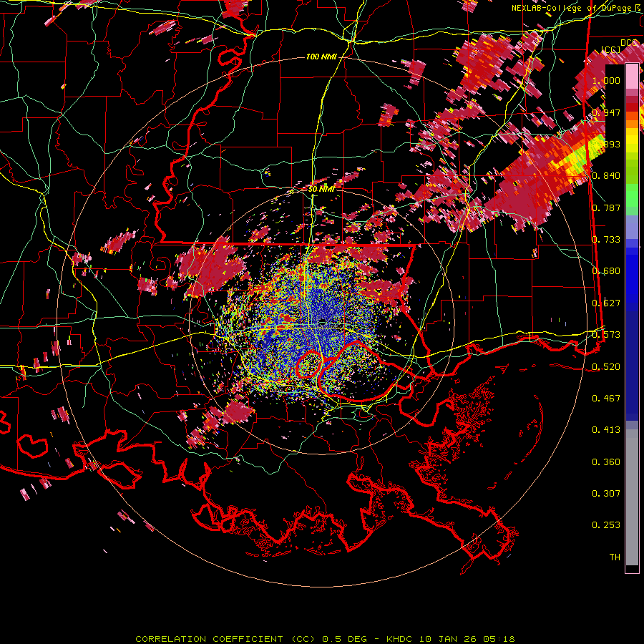Click the 1.000 value on the scale
Image resolution: width=644 pixels, height=644 pixels.
click(x=606, y=80)
